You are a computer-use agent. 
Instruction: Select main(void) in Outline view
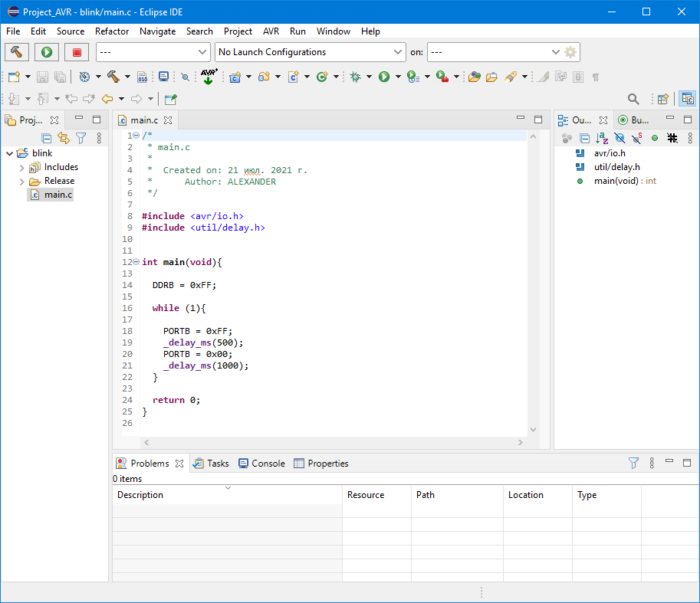[616, 181]
